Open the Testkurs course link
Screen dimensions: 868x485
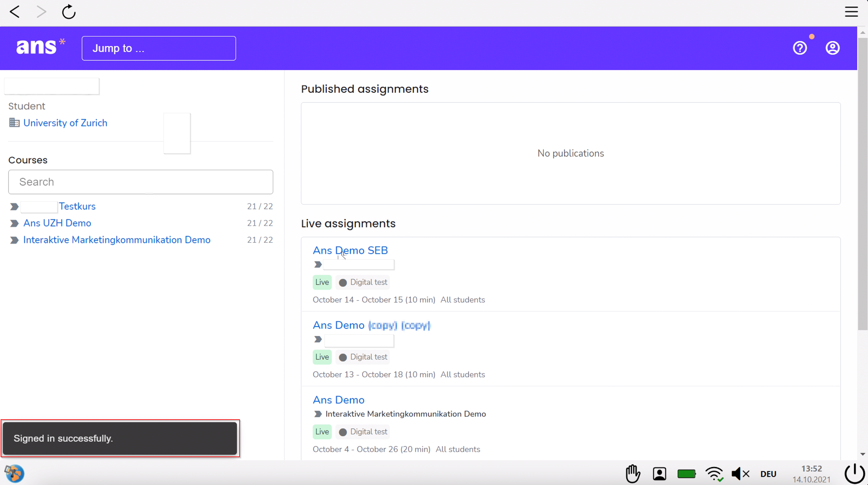[x=77, y=206]
